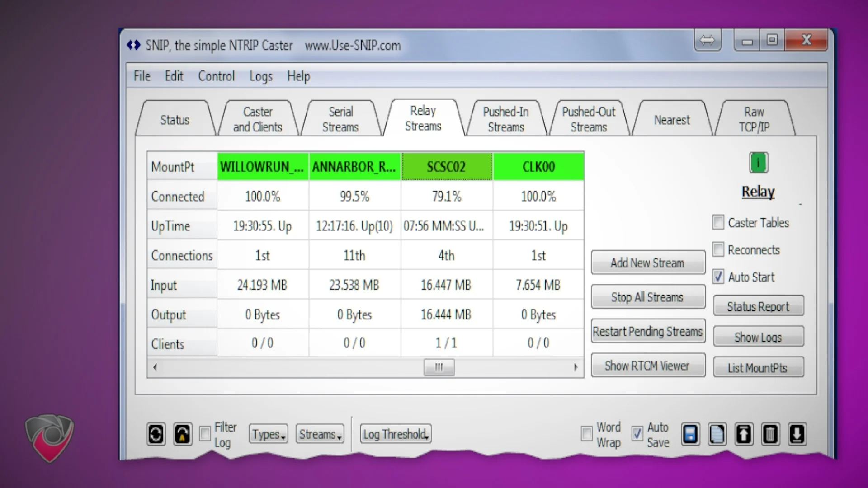Click the Stop All Streams button
Viewport: 868px width, 488px height.
point(648,297)
